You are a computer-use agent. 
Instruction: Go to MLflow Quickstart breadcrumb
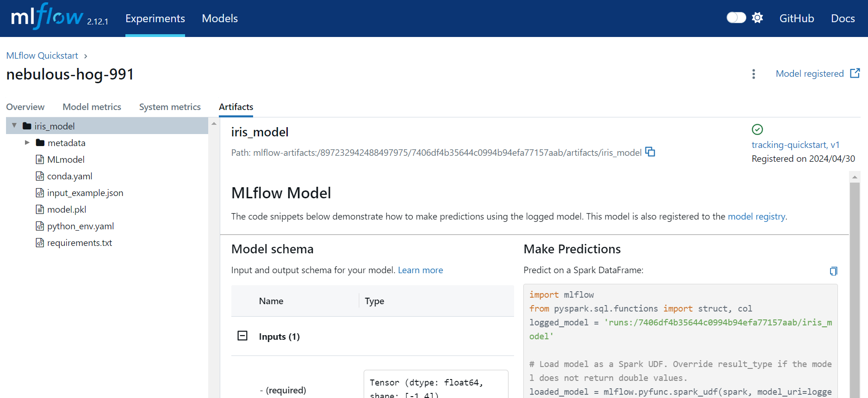[x=42, y=55]
